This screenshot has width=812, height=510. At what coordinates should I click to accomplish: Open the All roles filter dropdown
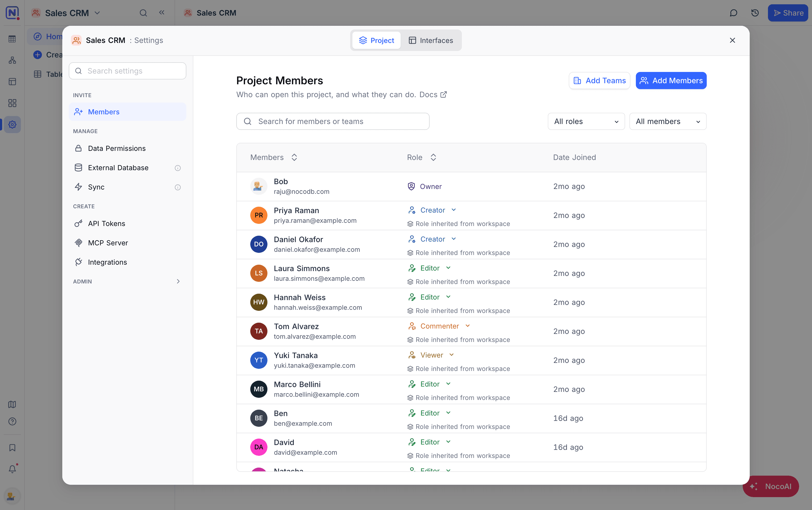click(586, 121)
